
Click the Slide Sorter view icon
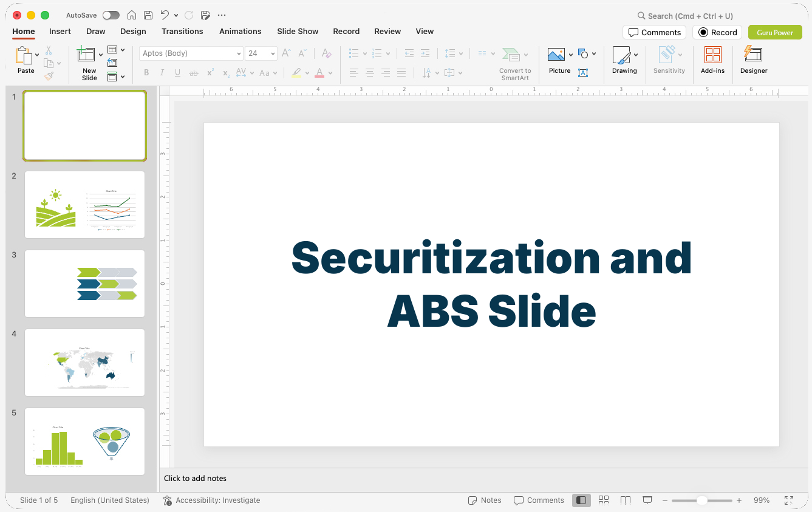click(604, 500)
